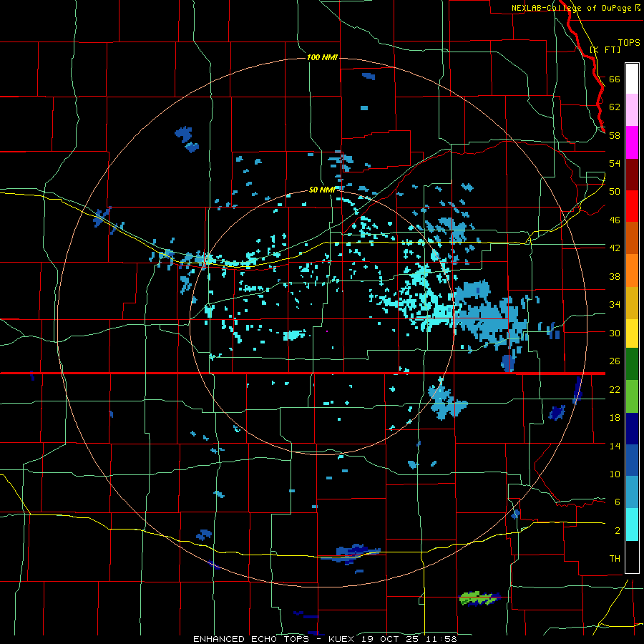Click the 18 value on the scale
The width and height of the screenshot is (644, 644).
click(x=615, y=418)
